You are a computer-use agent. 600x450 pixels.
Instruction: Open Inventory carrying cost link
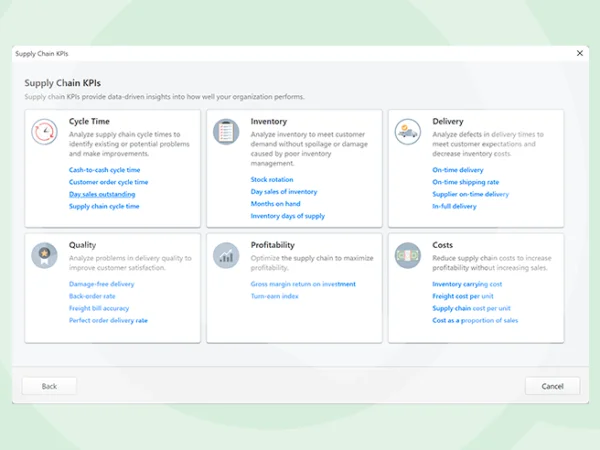point(467,284)
